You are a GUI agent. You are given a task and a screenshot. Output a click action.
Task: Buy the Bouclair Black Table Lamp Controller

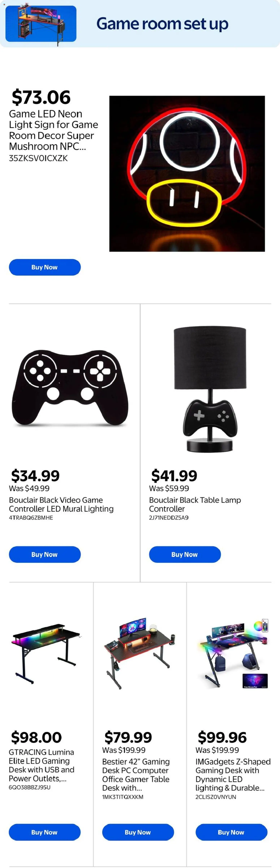pyautogui.click(x=185, y=554)
